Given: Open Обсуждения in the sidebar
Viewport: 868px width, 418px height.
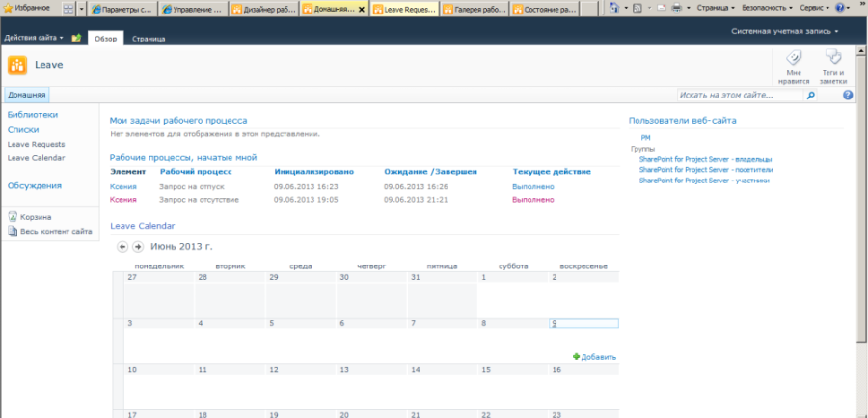Looking at the screenshot, I should pyautogui.click(x=35, y=185).
